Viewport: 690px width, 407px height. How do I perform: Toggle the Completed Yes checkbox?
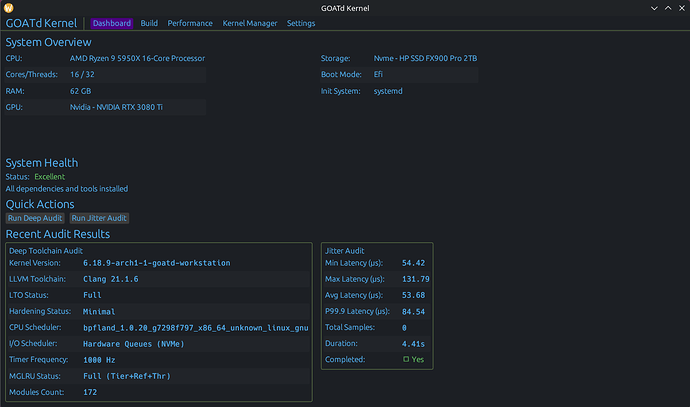tap(404, 359)
